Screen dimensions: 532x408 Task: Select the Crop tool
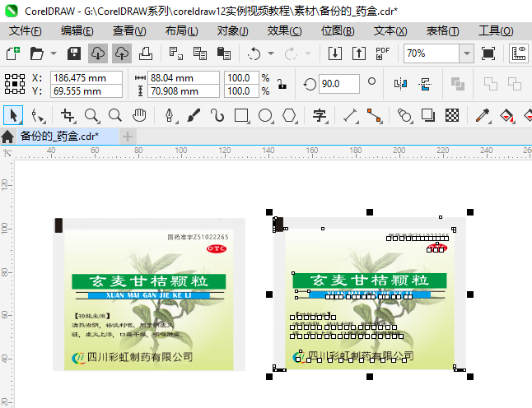68,115
